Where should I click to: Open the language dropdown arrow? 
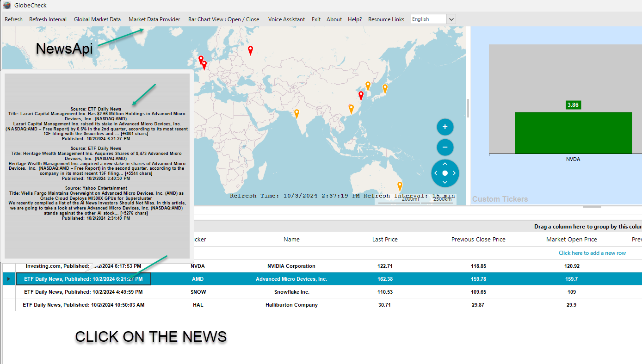451,19
